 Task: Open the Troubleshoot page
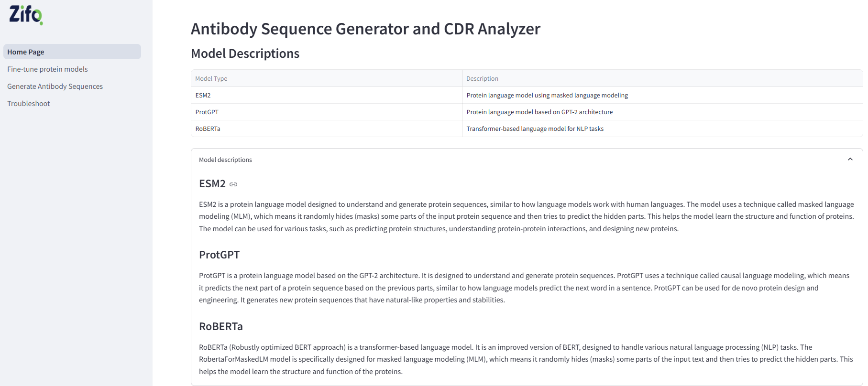tap(29, 103)
